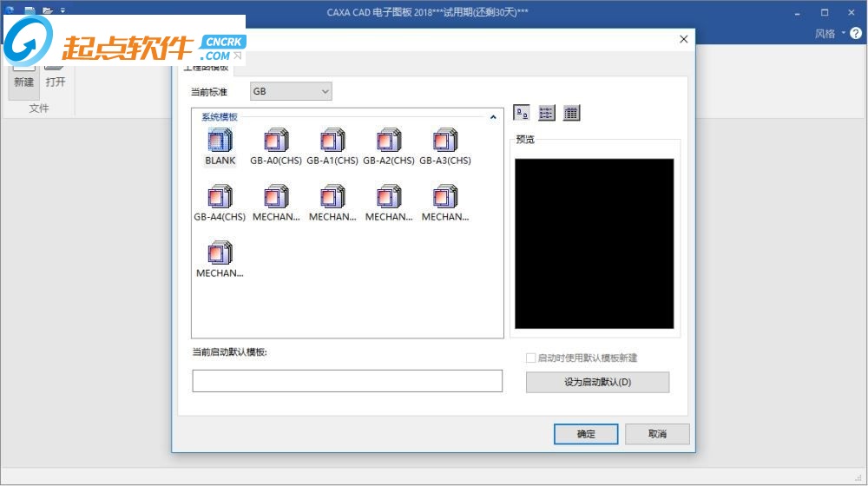
Task: Open the 风格 style dropdown
Action: 830,33
